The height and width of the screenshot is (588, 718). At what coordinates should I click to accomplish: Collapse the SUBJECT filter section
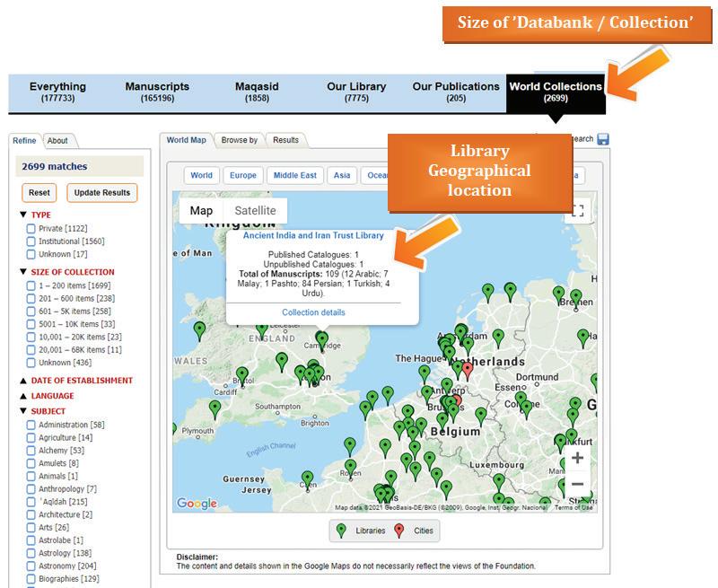pyautogui.click(x=23, y=411)
